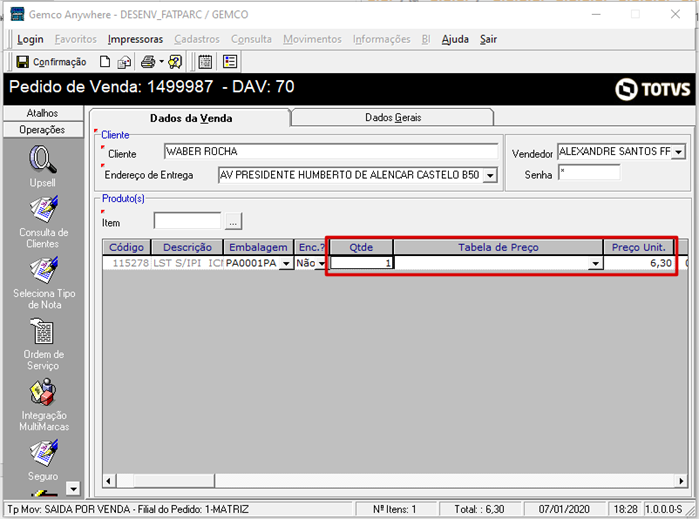Click the Descrição column header
699x519 pixels.
tap(187, 247)
